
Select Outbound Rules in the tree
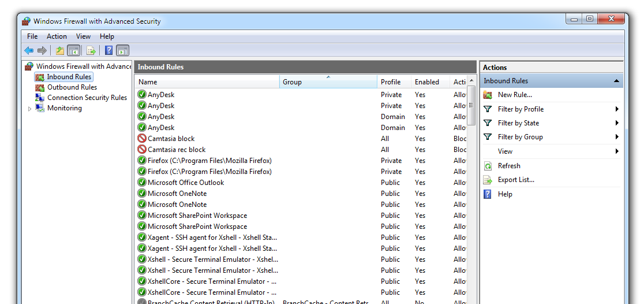[72, 87]
